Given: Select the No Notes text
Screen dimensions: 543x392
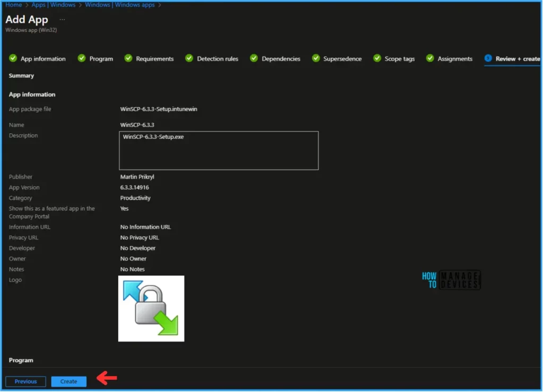Looking at the screenshot, I should pos(132,269).
